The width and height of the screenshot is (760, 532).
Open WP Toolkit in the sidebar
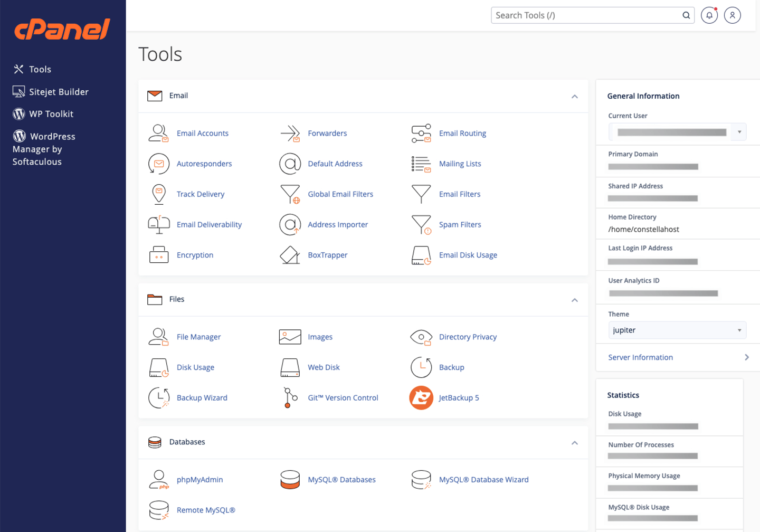click(43, 114)
